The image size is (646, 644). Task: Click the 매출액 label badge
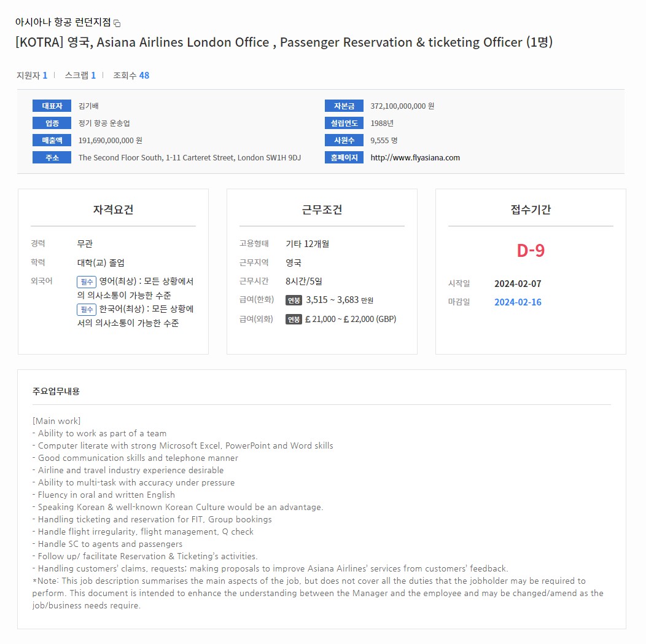[52, 141]
